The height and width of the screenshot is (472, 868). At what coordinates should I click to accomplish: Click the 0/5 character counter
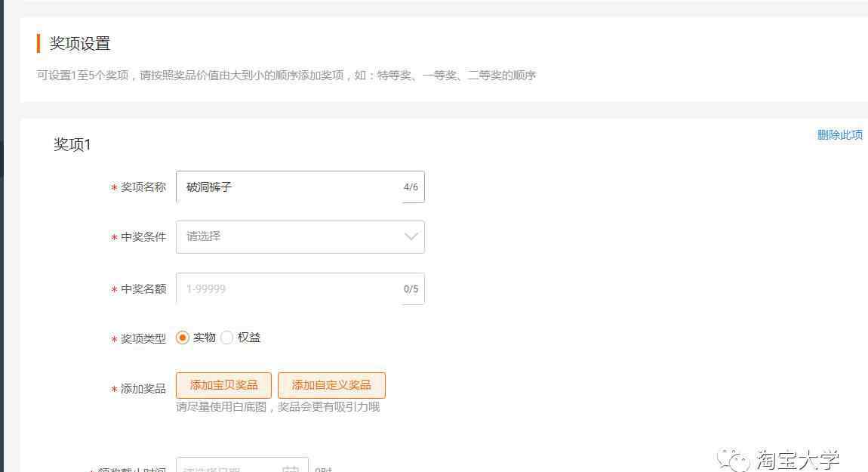[x=411, y=288]
